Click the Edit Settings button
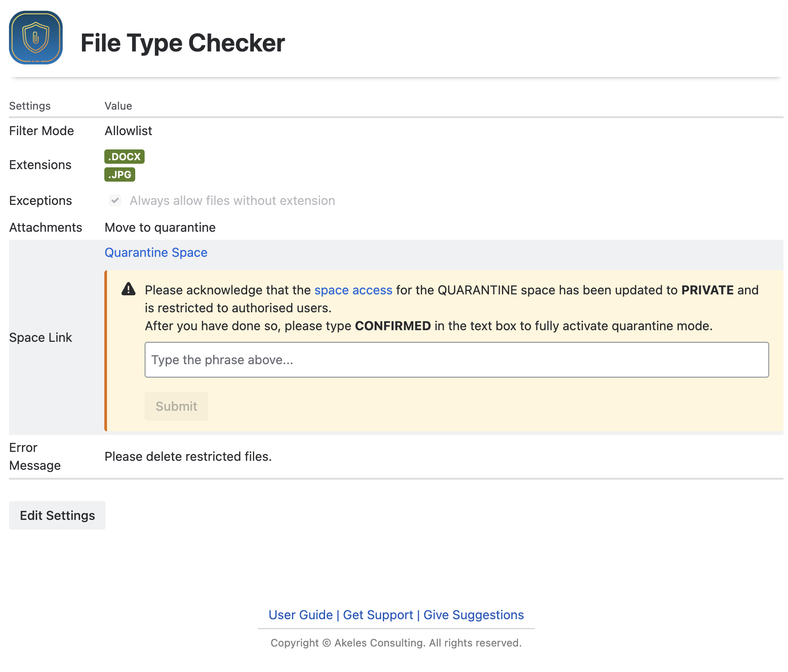The image size is (788, 672). (57, 515)
